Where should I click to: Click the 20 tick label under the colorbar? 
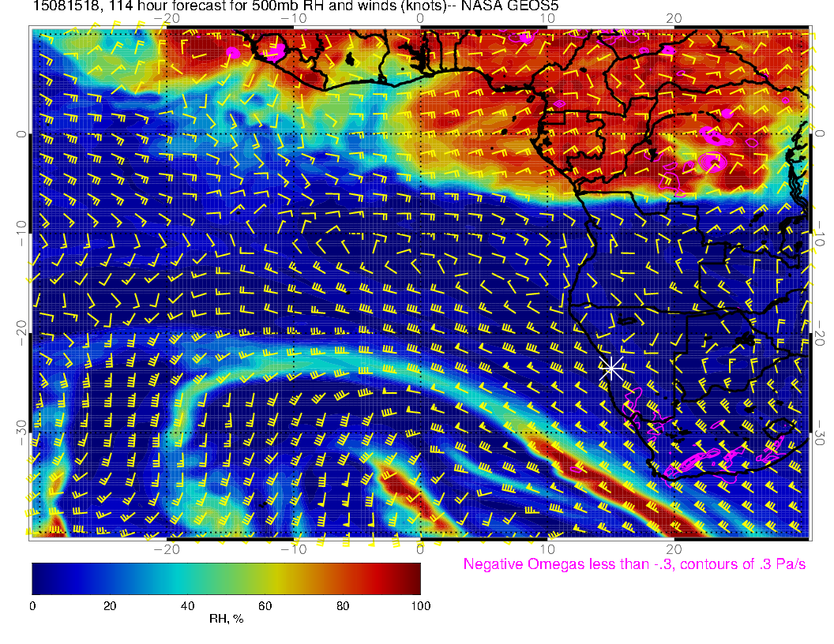(x=110, y=605)
